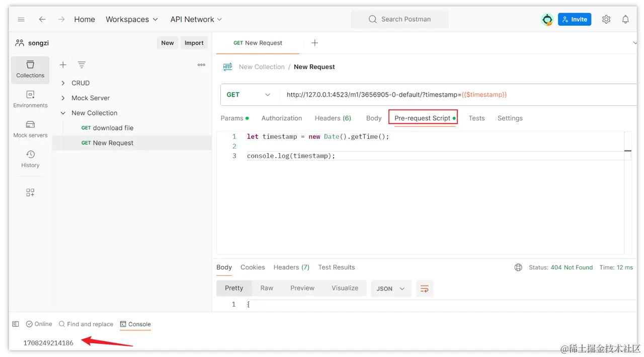This screenshot has height=357, width=644.
Task: Go back with the left arrow
Action: click(42, 19)
